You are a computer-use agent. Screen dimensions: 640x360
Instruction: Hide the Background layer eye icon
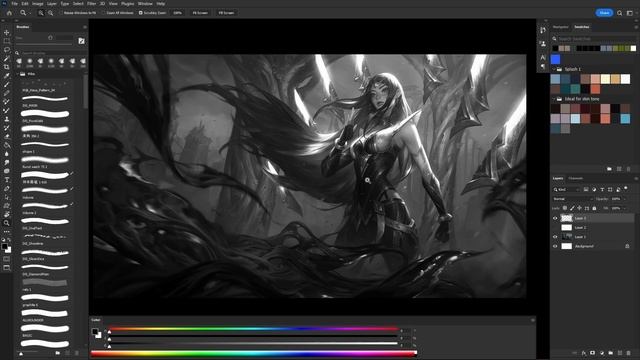click(x=555, y=246)
